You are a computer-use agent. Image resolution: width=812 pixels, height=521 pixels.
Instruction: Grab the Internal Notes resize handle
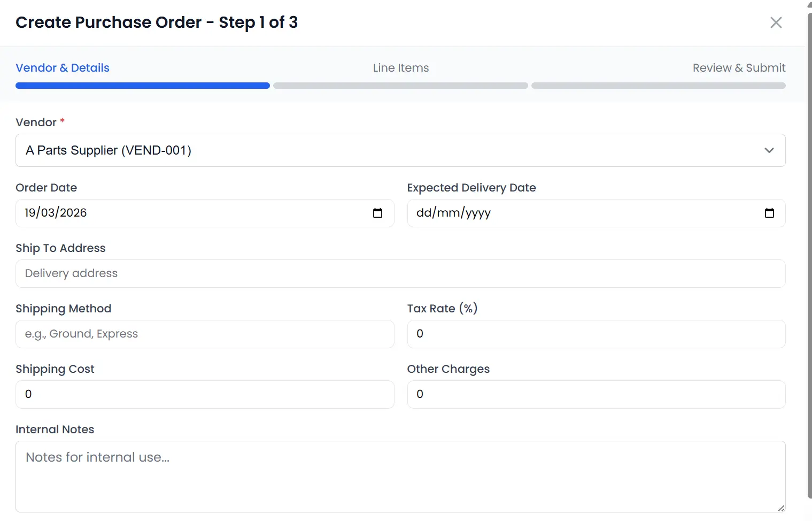[781, 508]
